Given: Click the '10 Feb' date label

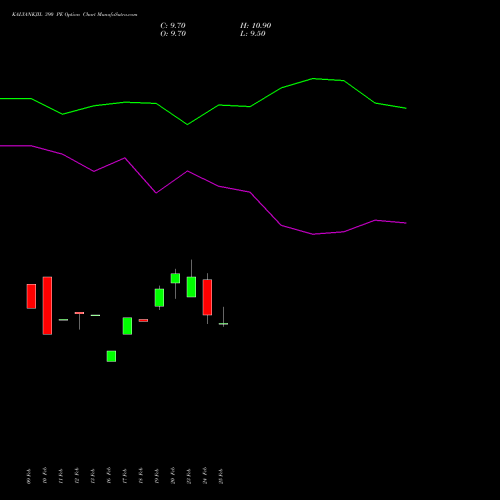Looking at the screenshot, I should pos(45,475).
